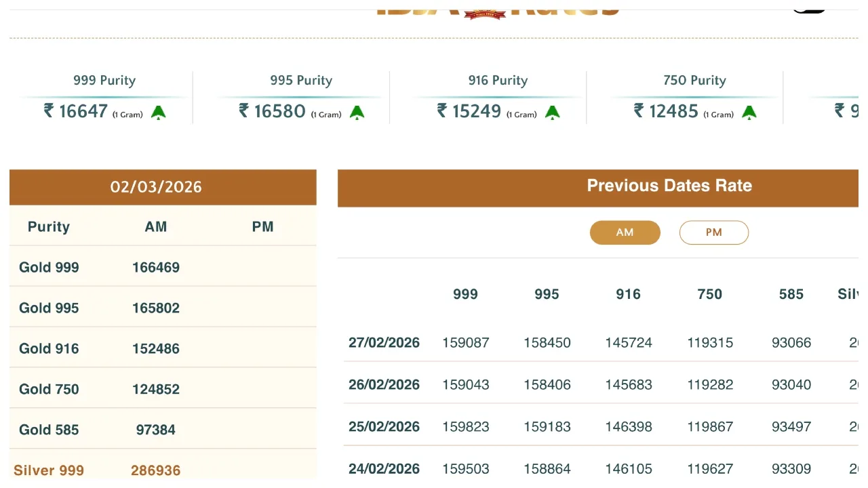Click the 999 Purity rate card
Image resolution: width=868 pixels, height=488 pixels.
coord(104,98)
